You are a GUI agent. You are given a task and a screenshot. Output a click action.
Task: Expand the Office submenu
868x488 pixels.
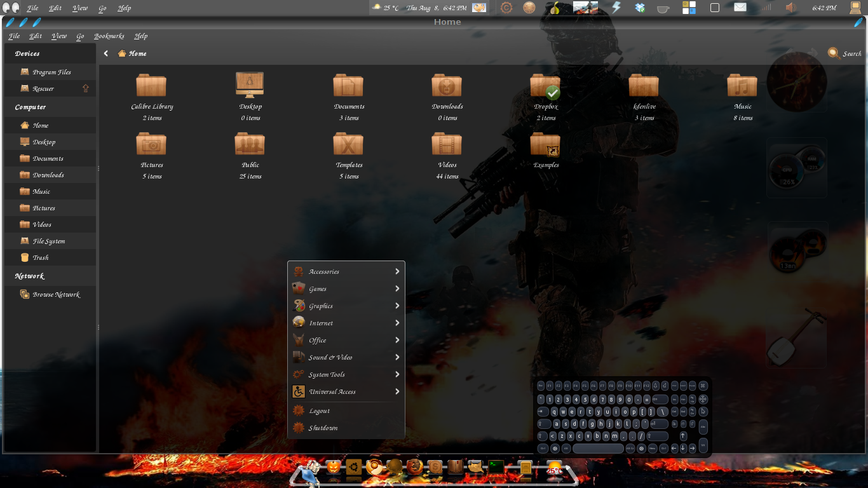[x=346, y=340]
